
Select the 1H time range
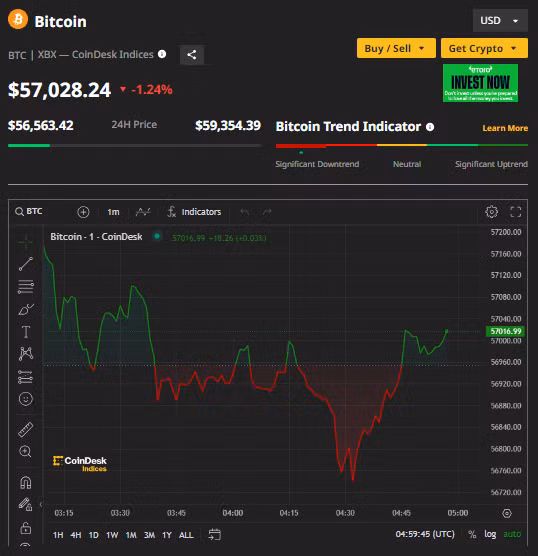[58, 535]
